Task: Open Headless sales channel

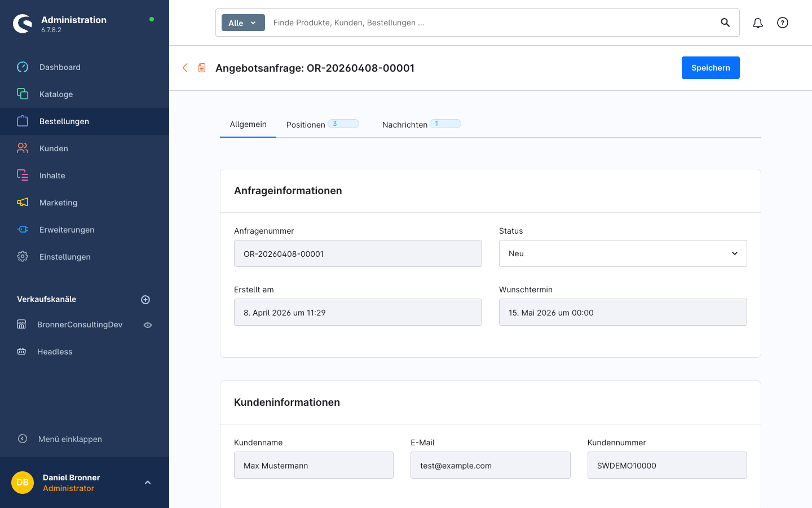Action: (x=55, y=352)
